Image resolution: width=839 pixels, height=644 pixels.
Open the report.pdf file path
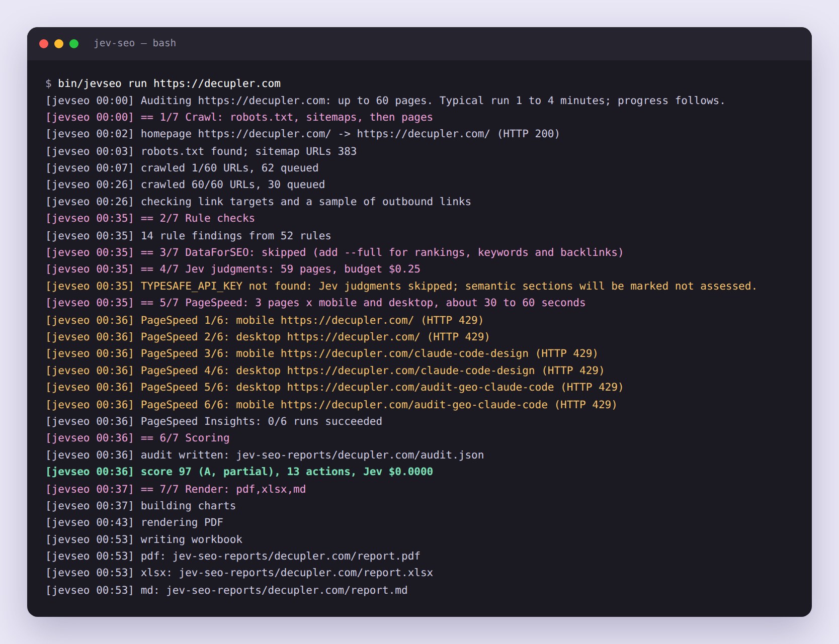tap(296, 556)
